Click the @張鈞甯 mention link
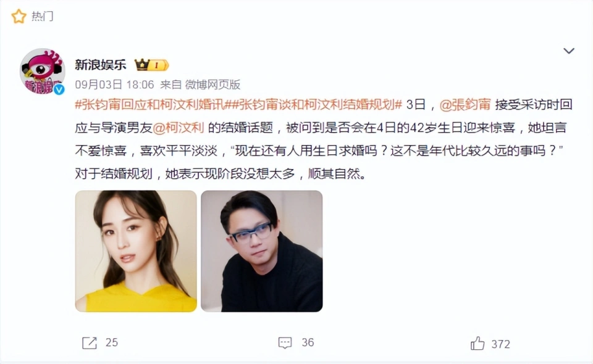593x364 pixels. (x=465, y=105)
